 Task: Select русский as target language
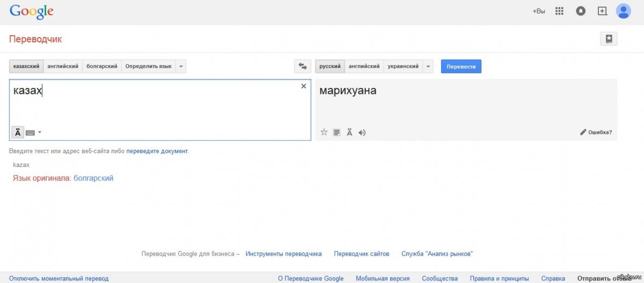(330, 66)
